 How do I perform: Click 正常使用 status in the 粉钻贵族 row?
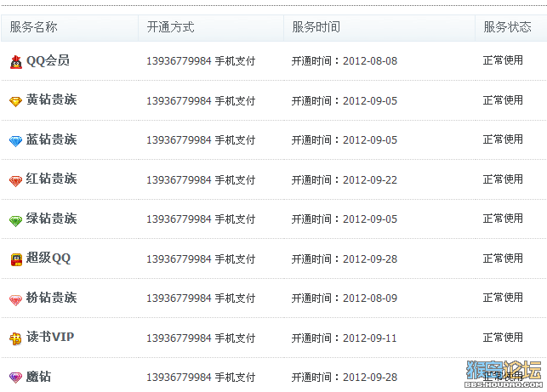[503, 298]
